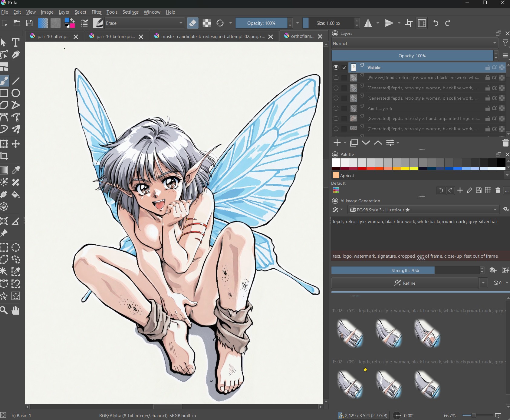Add a new color to palette
510x420 pixels.
click(x=460, y=190)
